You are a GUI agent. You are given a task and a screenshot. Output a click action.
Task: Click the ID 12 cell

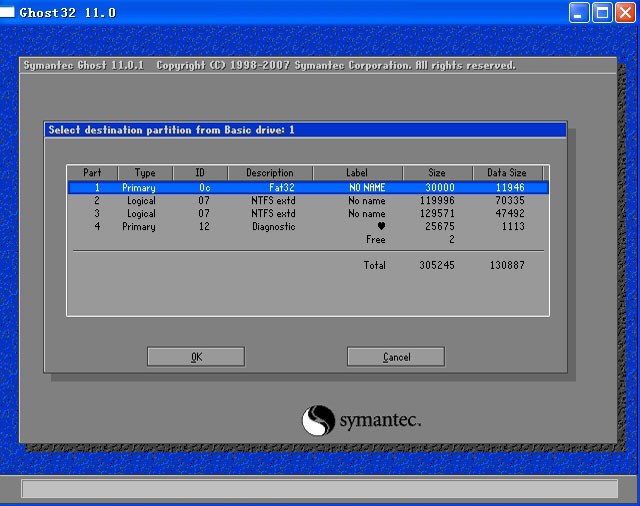(x=204, y=226)
